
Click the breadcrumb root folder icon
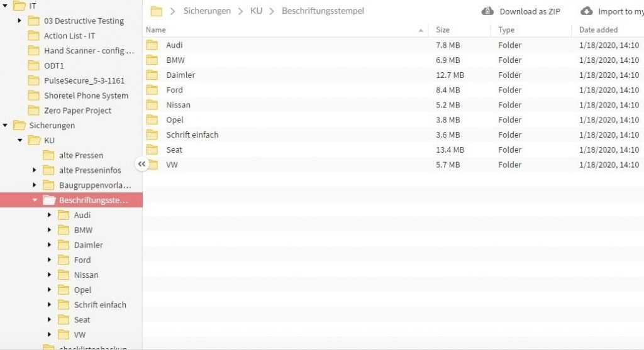pyautogui.click(x=156, y=11)
